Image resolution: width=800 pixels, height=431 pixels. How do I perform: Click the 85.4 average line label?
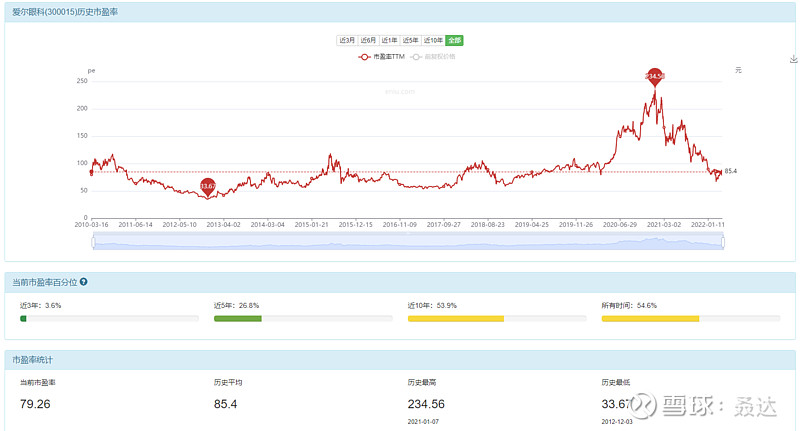(731, 171)
